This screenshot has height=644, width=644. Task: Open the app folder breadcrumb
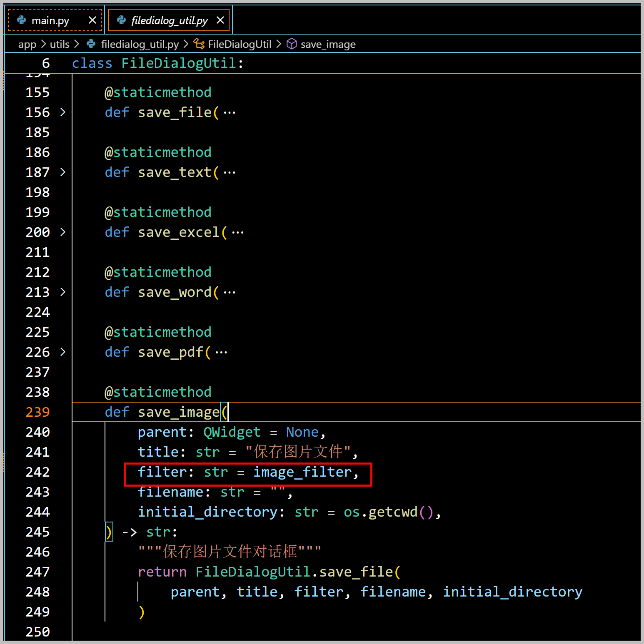pyautogui.click(x=27, y=44)
